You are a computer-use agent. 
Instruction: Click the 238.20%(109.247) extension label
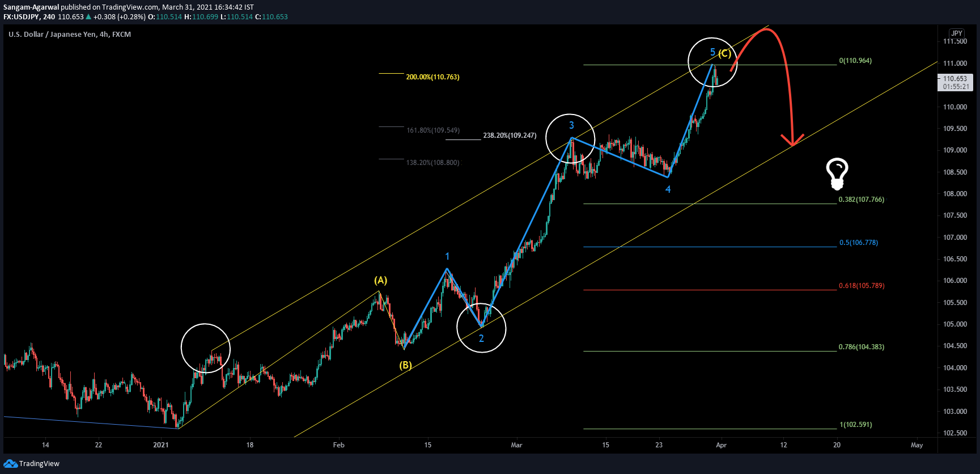point(510,136)
